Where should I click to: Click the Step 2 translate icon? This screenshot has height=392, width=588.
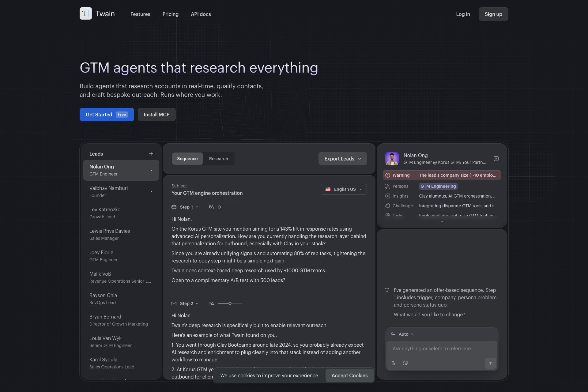click(211, 303)
